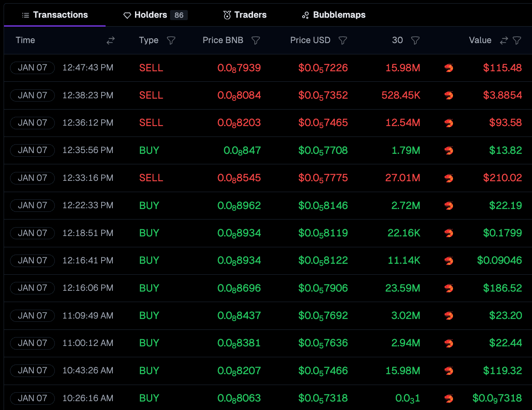Open the Value column filter funnel
The width and height of the screenshot is (532, 410).
[x=517, y=40]
